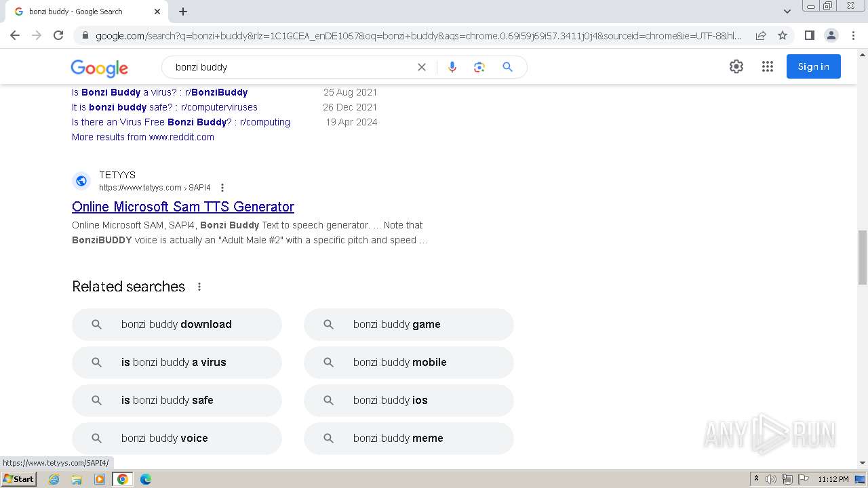The image size is (868, 488).
Task: Click the Google logo
Action: point(99,68)
